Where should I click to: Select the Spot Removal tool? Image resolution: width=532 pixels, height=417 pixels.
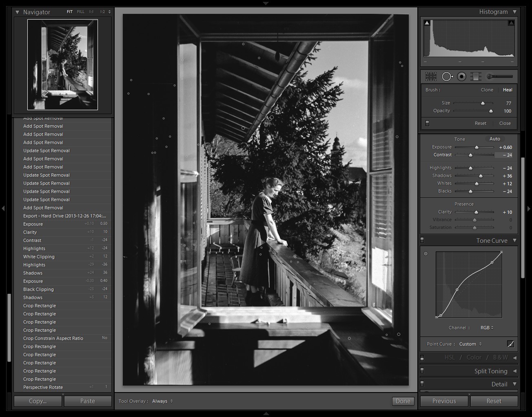447,76
